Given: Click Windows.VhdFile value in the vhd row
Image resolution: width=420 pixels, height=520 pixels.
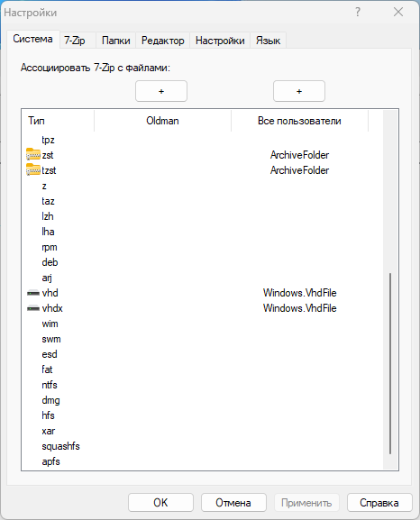Looking at the screenshot, I should click(299, 293).
